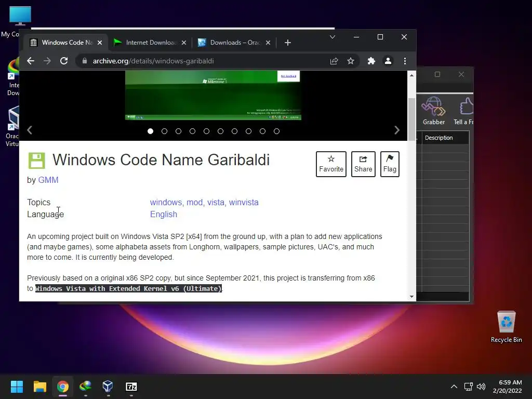Click Tell a Friend in background window
Screen dimensions: 532x399
[x=463, y=111]
